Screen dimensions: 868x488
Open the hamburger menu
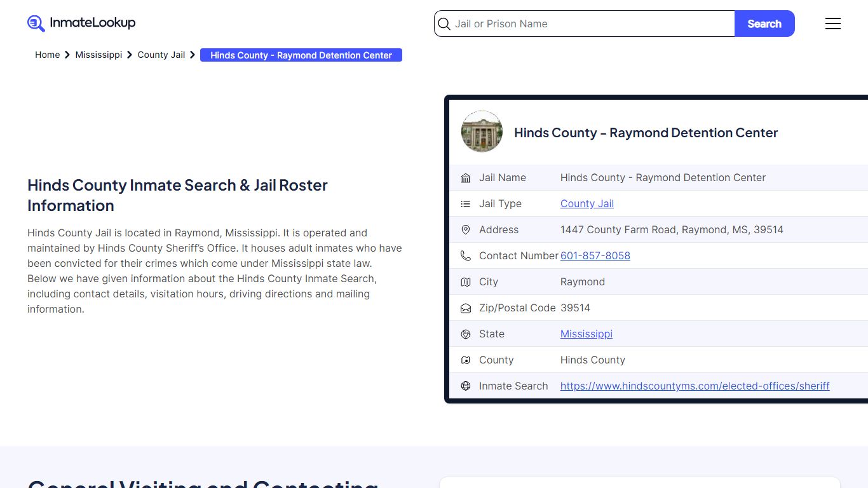tap(832, 24)
